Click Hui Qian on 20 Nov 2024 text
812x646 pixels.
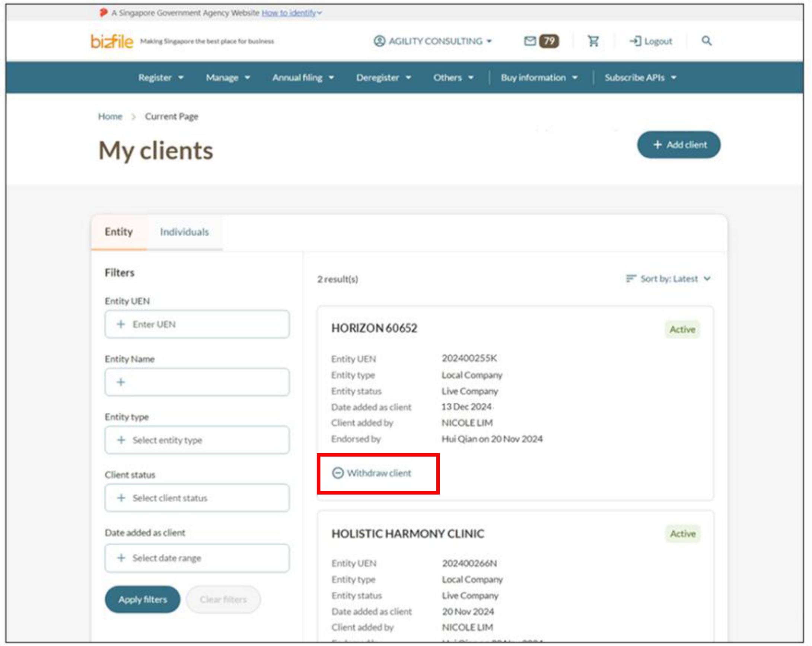point(492,438)
